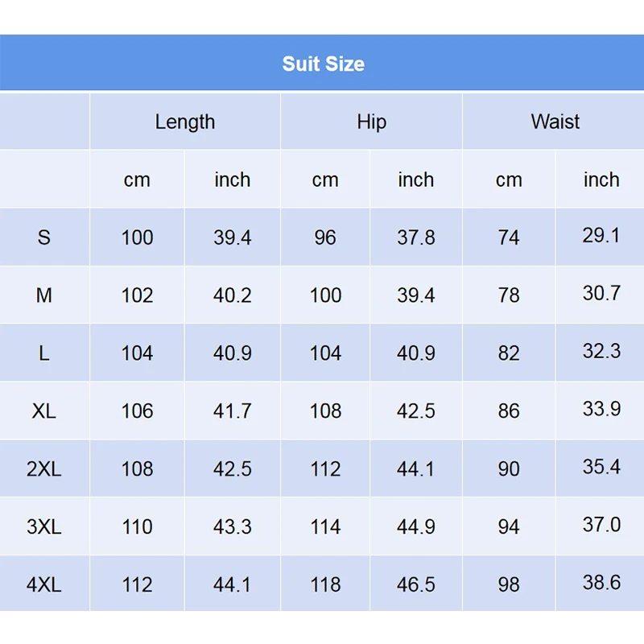The image size is (644, 644).
Task: Click the 4XL size row label
Action: 44,584
